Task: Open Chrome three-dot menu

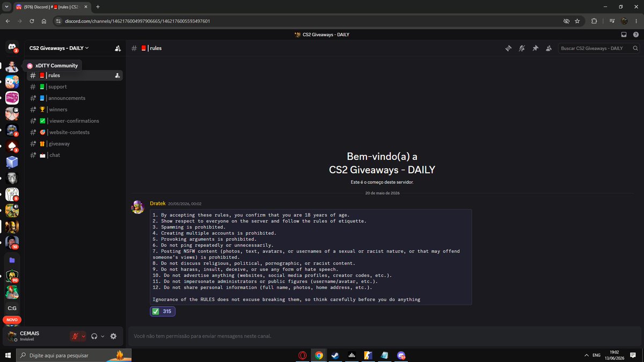Action: [636, 21]
